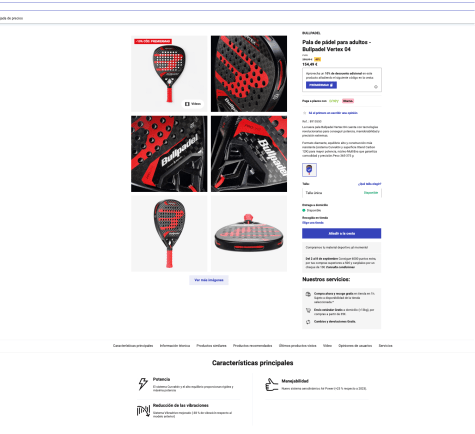The height and width of the screenshot is (434, 475).
Task: Go to Productos similares section tab
Action: point(211,346)
